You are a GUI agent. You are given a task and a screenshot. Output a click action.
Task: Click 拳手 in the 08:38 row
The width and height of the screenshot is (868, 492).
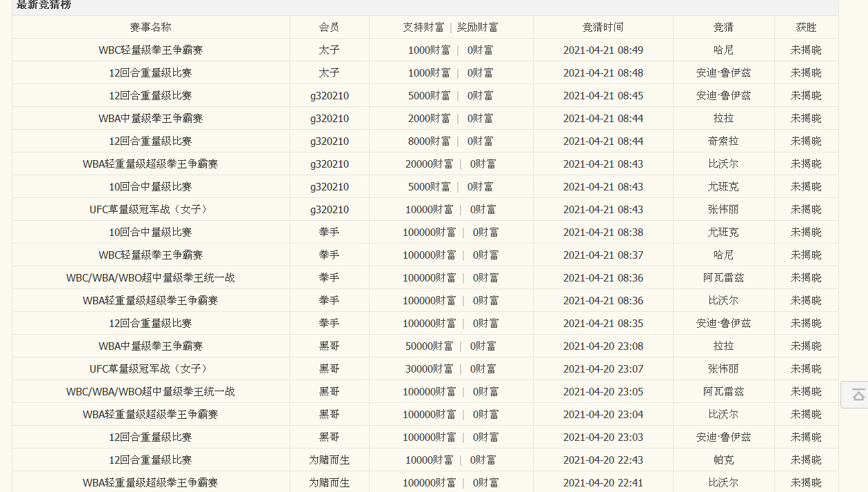click(x=329, y=232)
